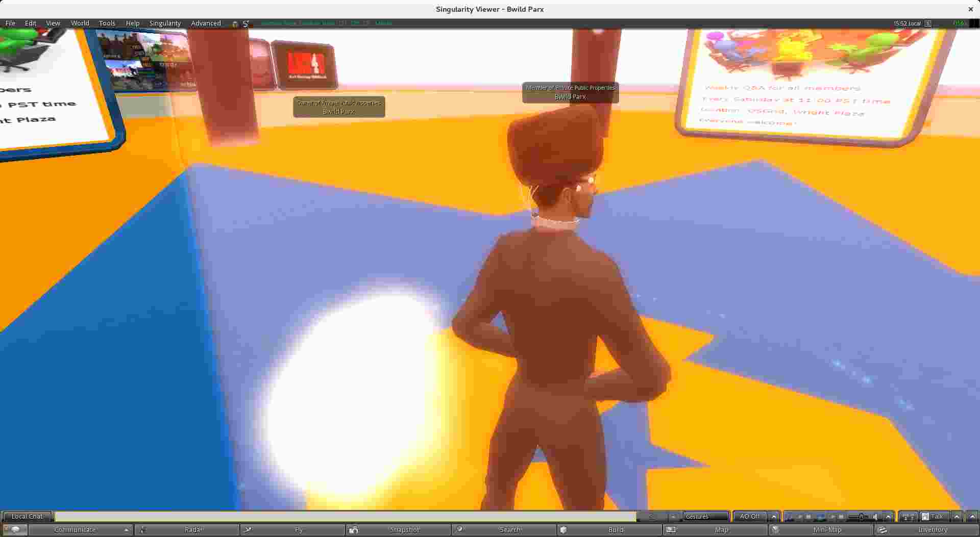Open the Communicate panel

coord(75,530)
